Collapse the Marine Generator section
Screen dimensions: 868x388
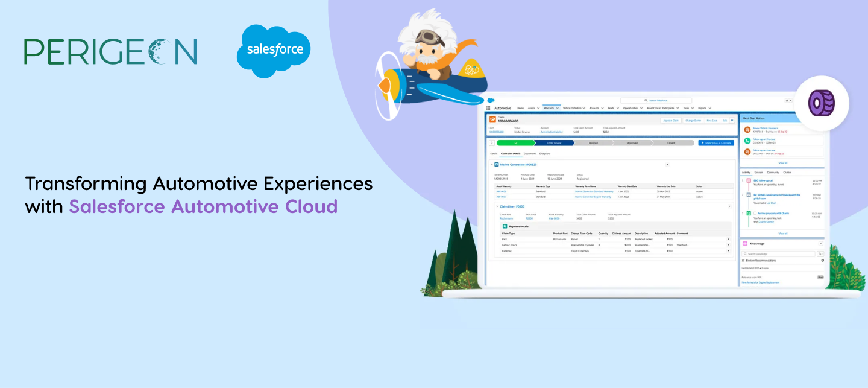pos(491,164)
